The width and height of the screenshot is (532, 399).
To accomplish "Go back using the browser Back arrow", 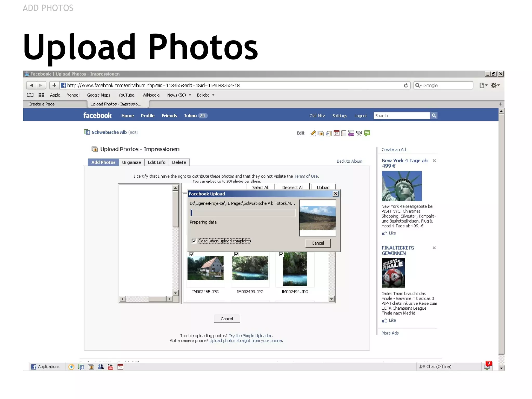I will pyautogui.click(x=31, y=85).
